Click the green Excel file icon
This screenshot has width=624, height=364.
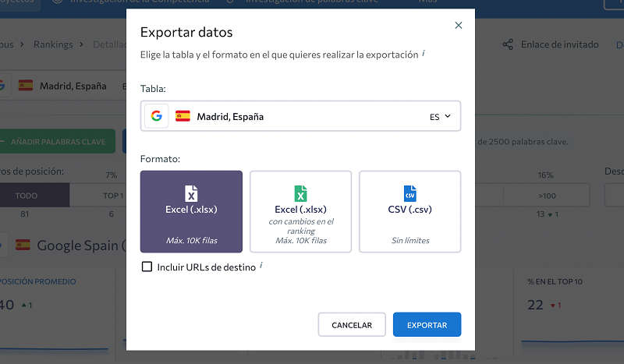300,194
